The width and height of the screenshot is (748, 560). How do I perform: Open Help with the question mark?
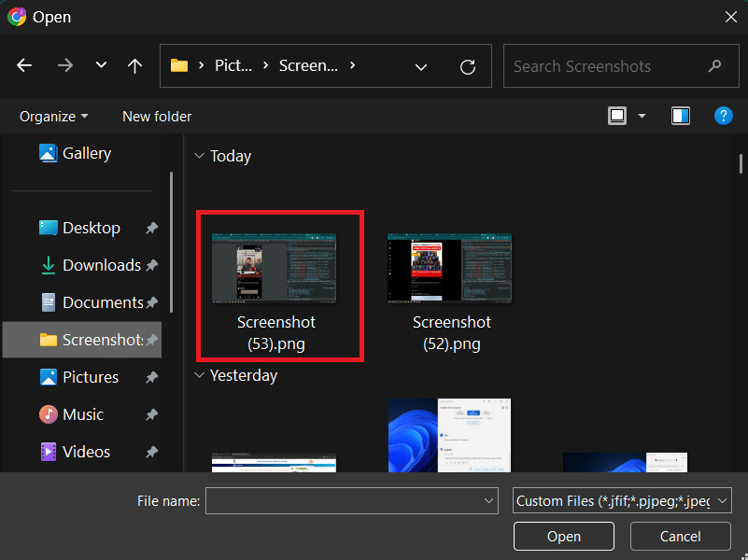tap(723, 116)
